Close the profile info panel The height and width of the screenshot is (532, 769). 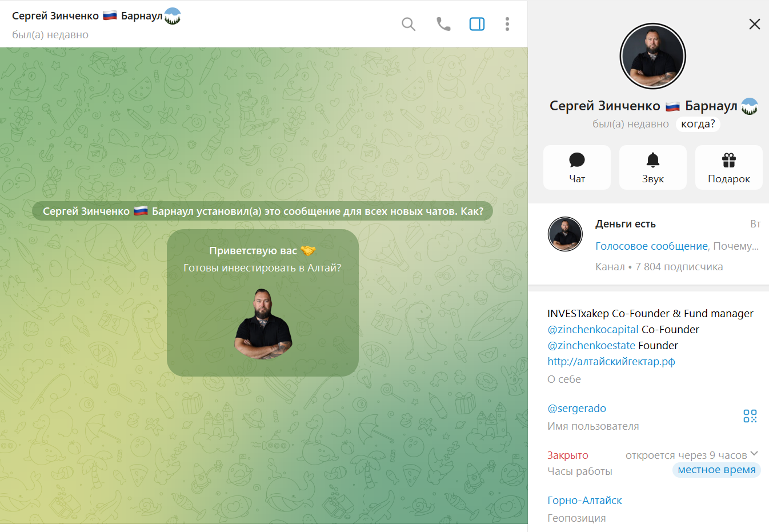[x=754, y=24]
